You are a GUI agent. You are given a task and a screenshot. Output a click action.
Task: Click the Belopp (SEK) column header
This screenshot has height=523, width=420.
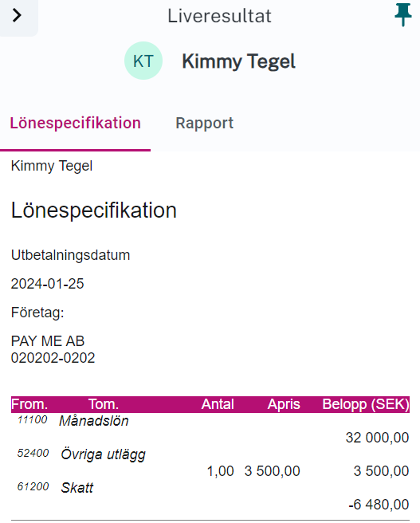tap(366, 404)
